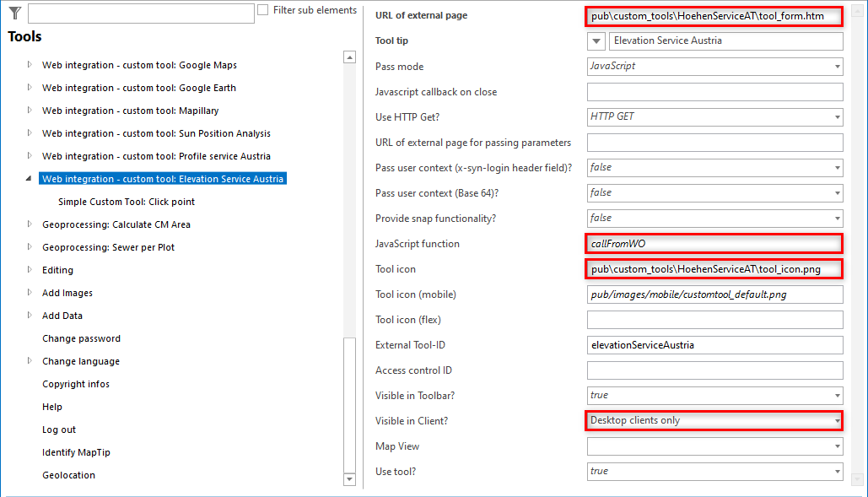
Task: Click the scrollbar down arrow beside tools tree
Action: (348, 480)
